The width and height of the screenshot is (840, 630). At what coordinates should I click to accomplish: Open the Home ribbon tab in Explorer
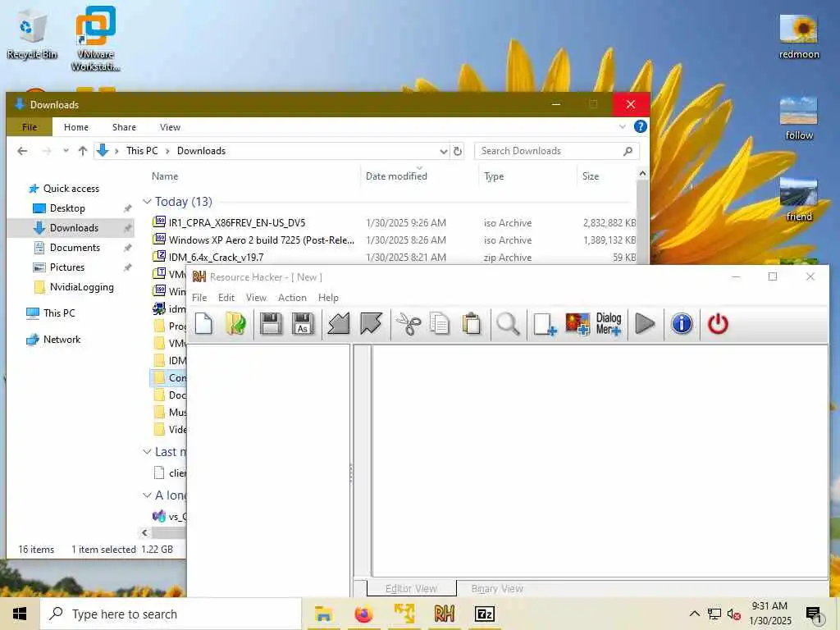(x=76, y=127)
